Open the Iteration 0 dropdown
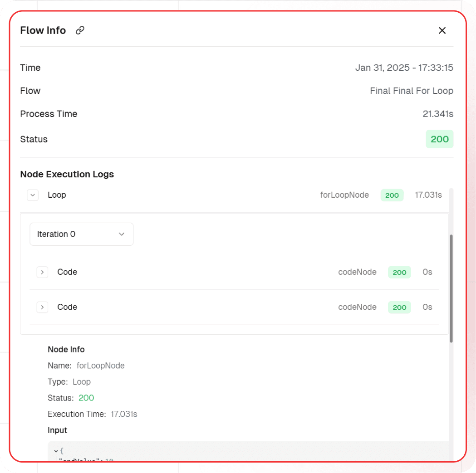The height and width of the screenshot is (473, 476). (82, 234)
